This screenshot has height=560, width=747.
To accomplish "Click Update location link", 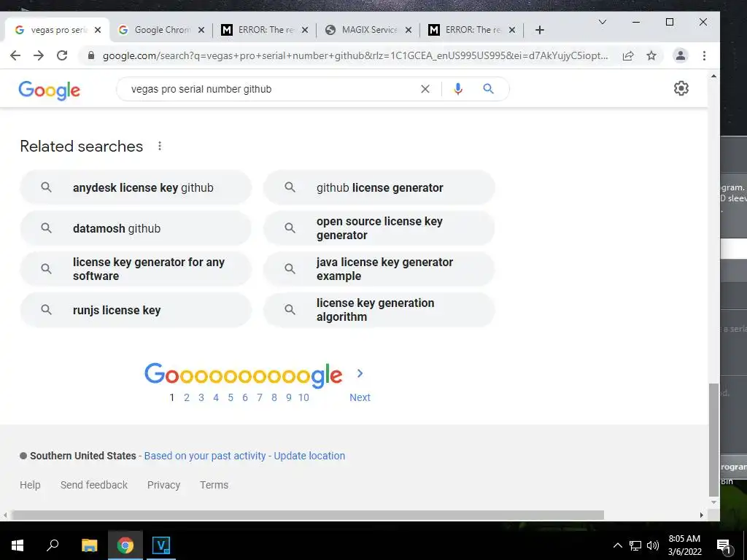I will (309, 456).
